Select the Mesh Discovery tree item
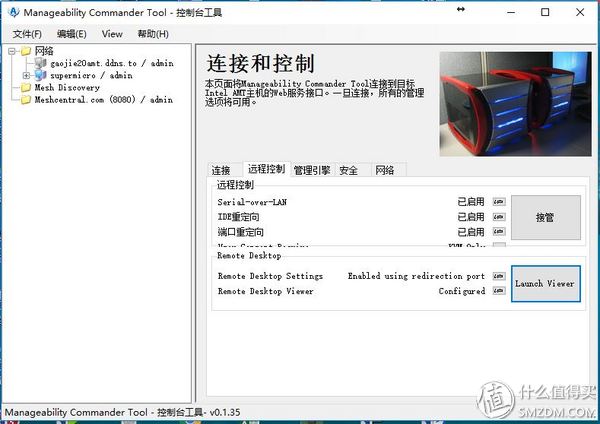 (x=67, y=88)
